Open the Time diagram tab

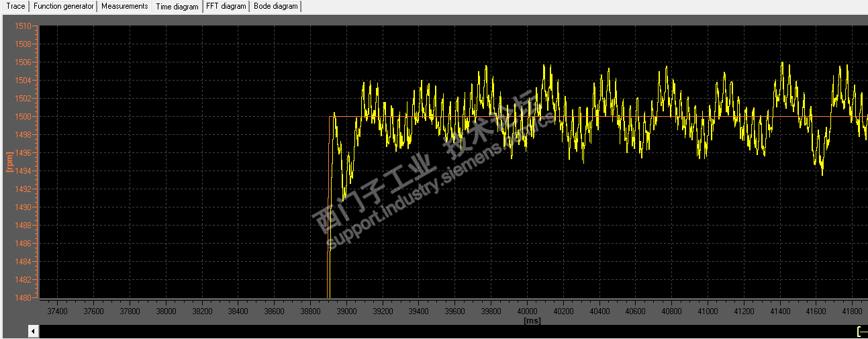click(177, 7)
